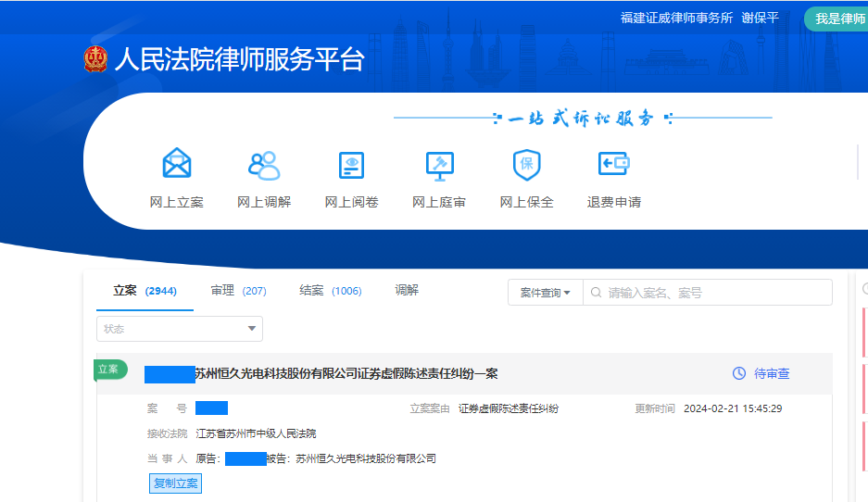Image resolution: width=868 pixels, height=502 pixels.
Task: Click the 网上保全 label text
Action: (526, 202)
